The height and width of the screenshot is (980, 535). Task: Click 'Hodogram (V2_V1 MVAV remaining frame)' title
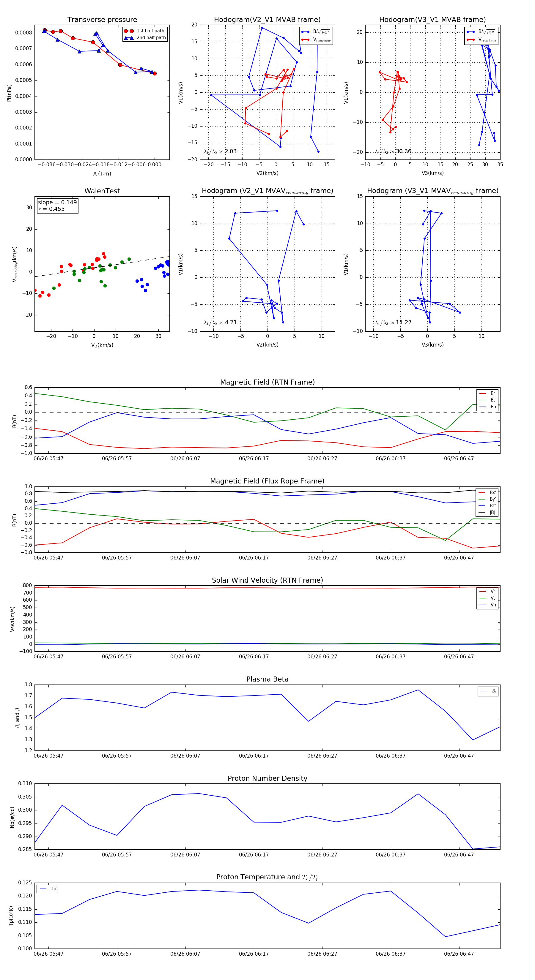[x=267, y=191]
